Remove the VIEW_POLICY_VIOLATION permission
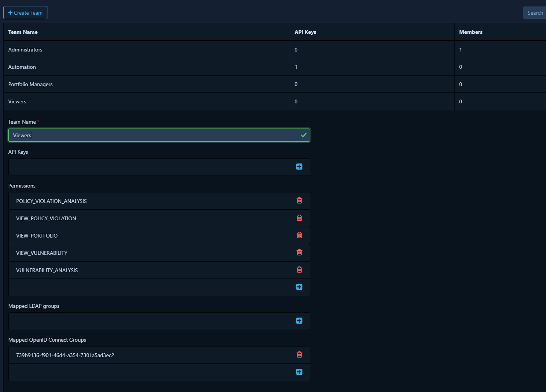Image resolution: width=546 pixels, height=392 pixels. point(299,218)
